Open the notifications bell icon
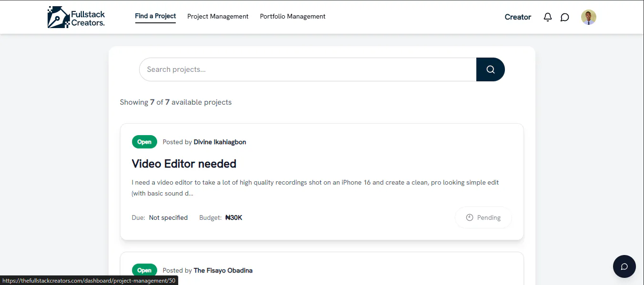This screenshot has width=644, height=285. point(548,17)
